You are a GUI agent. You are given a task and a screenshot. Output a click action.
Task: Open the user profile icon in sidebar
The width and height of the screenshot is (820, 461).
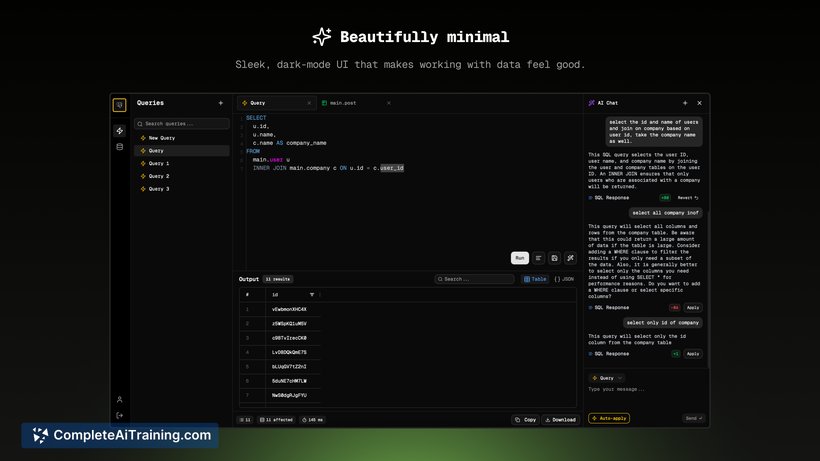(119, 399)
